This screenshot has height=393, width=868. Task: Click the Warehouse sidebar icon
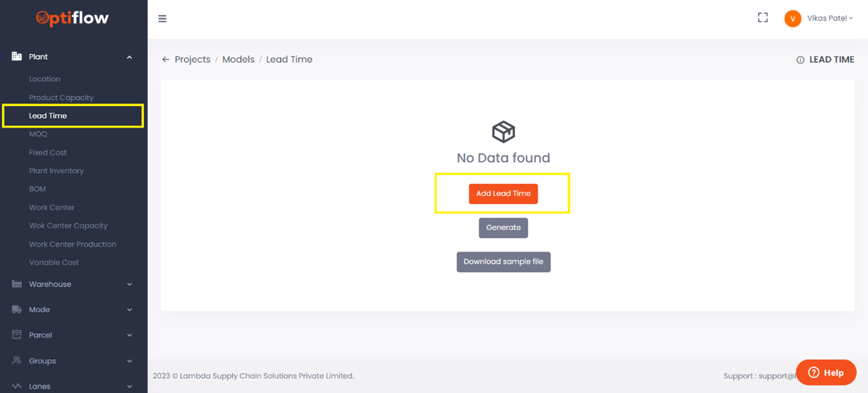(17, 284)
